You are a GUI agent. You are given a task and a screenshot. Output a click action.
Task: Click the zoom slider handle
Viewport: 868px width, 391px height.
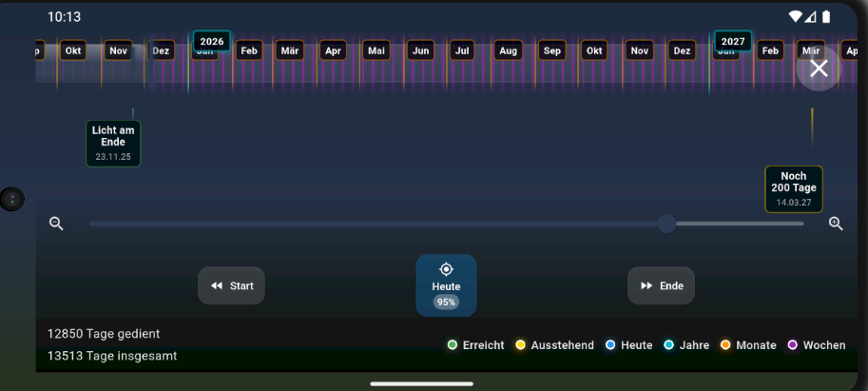tap(666, 224)
